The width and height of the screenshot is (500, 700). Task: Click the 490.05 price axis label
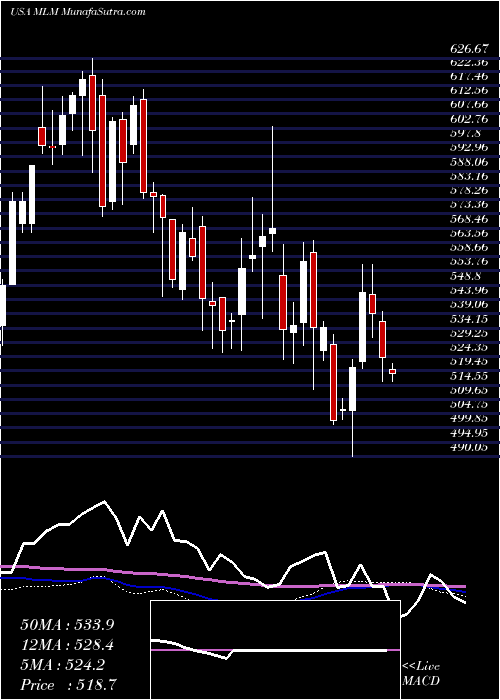[x=470, y=448]
